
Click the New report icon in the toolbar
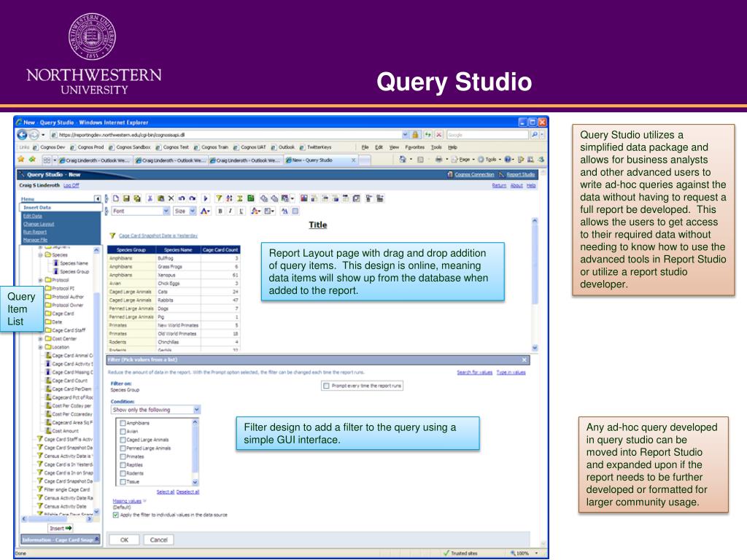(x=116, y=198)
